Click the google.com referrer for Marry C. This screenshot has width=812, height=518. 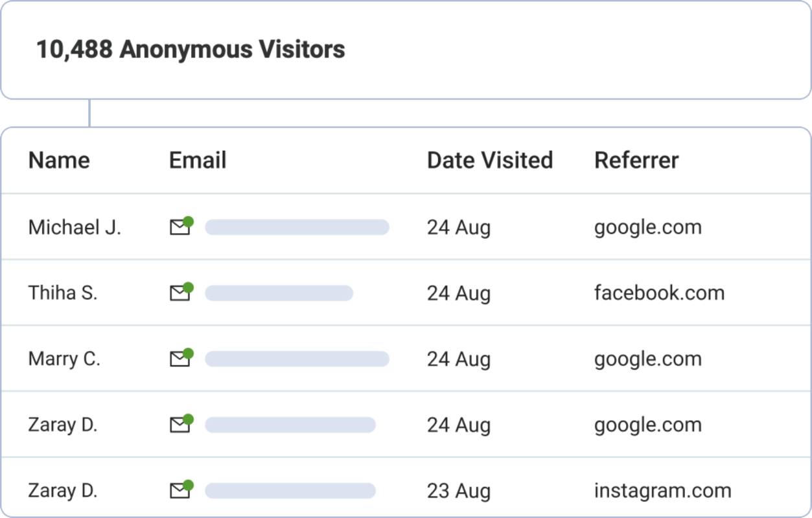[x=647, y=359]
